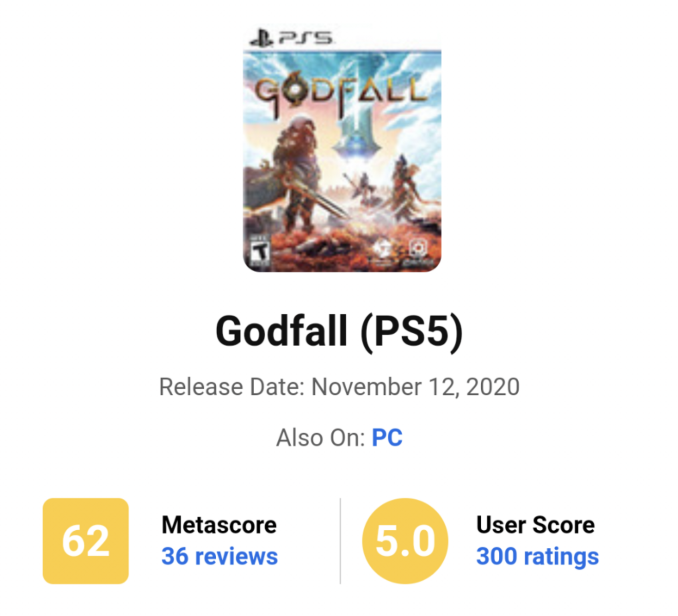Click the yellow 62 Metascore badge

click(86, 541)
